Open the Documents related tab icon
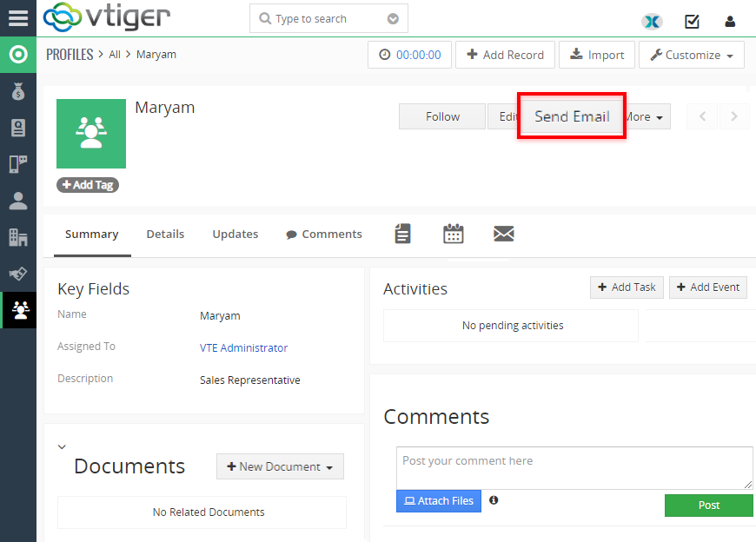 (x=402, y=234)
